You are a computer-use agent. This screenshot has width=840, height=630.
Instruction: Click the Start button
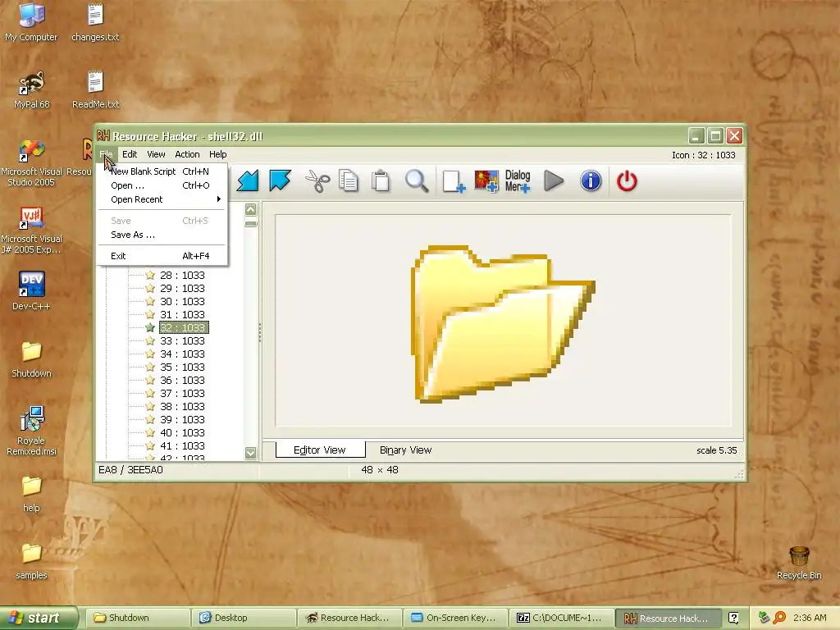[39, 618]
